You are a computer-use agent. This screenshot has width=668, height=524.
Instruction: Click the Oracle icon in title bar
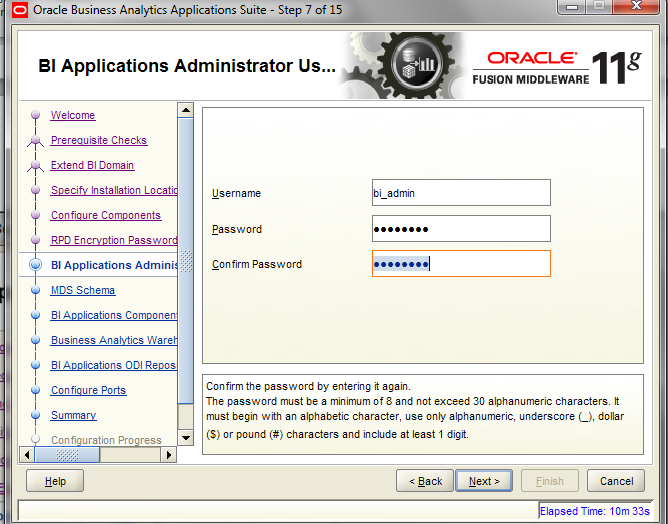click(x=20, y=9)
